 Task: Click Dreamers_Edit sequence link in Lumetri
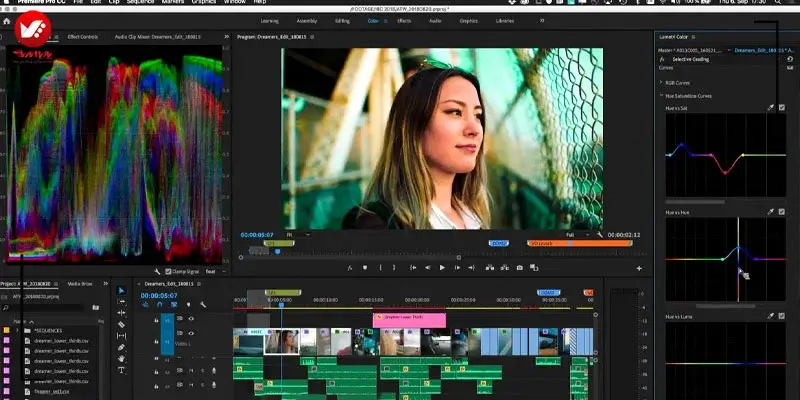click(764, 50)
